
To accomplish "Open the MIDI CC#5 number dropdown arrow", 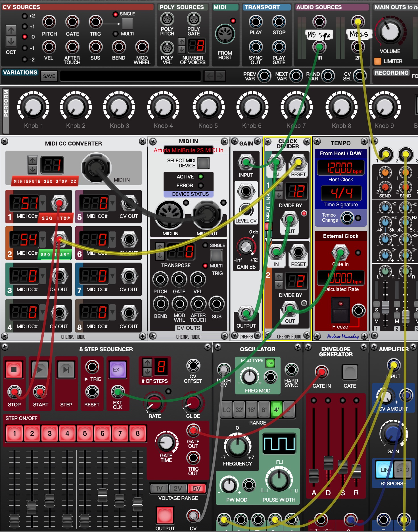I will coord(112,203).
